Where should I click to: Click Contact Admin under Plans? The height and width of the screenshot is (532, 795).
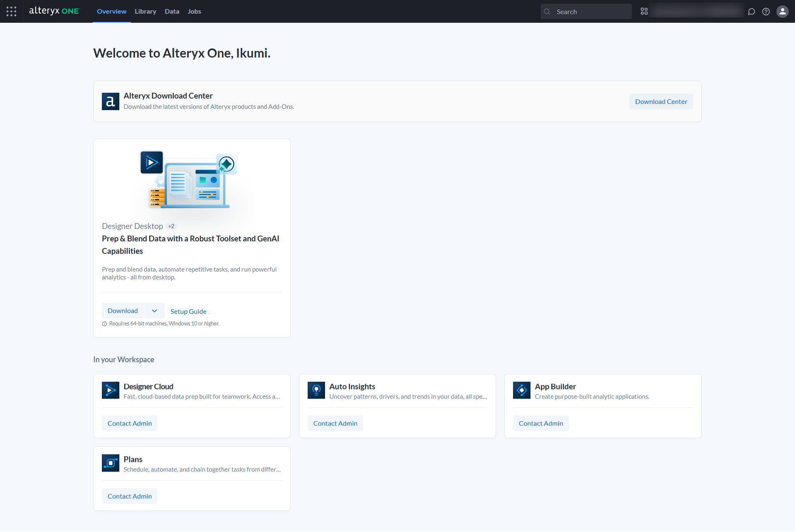[x=130, y=496]
